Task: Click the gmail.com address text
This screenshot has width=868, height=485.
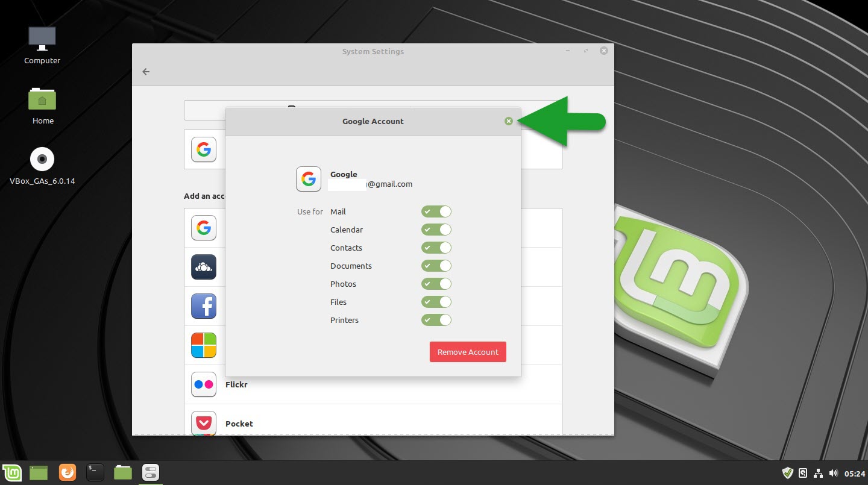Action: pos(390,184)
